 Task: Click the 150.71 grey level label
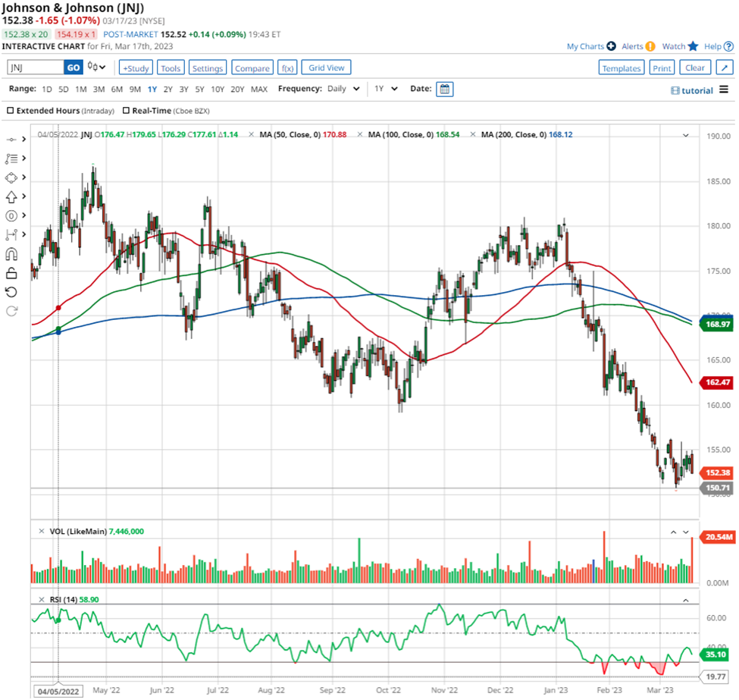click(x=717, y=488)
